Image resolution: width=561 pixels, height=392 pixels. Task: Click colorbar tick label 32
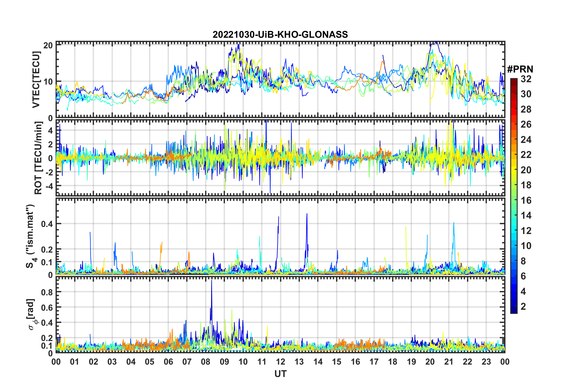[526, 79]
